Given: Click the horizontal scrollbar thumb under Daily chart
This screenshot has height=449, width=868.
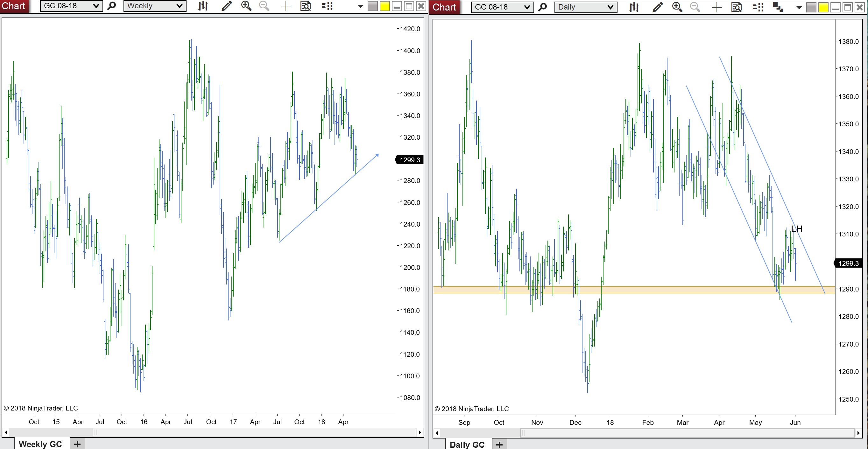Looking at the screenshot, I should click(x=688, y=433).
